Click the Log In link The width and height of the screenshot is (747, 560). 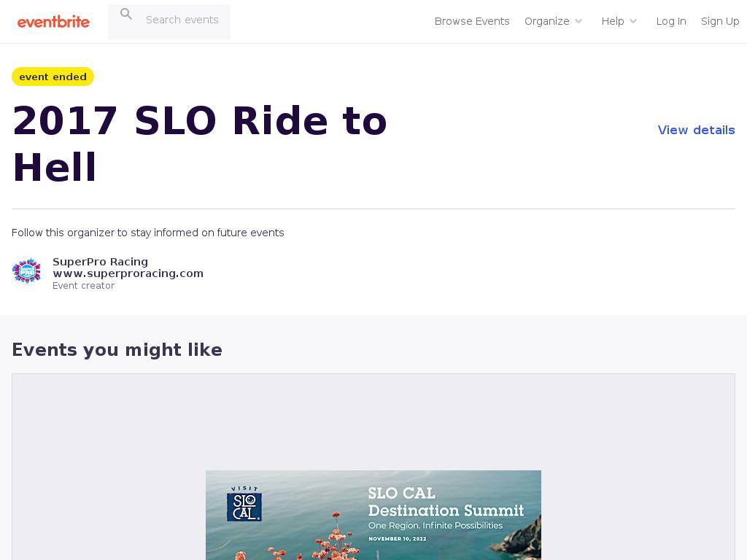[671, 21]
